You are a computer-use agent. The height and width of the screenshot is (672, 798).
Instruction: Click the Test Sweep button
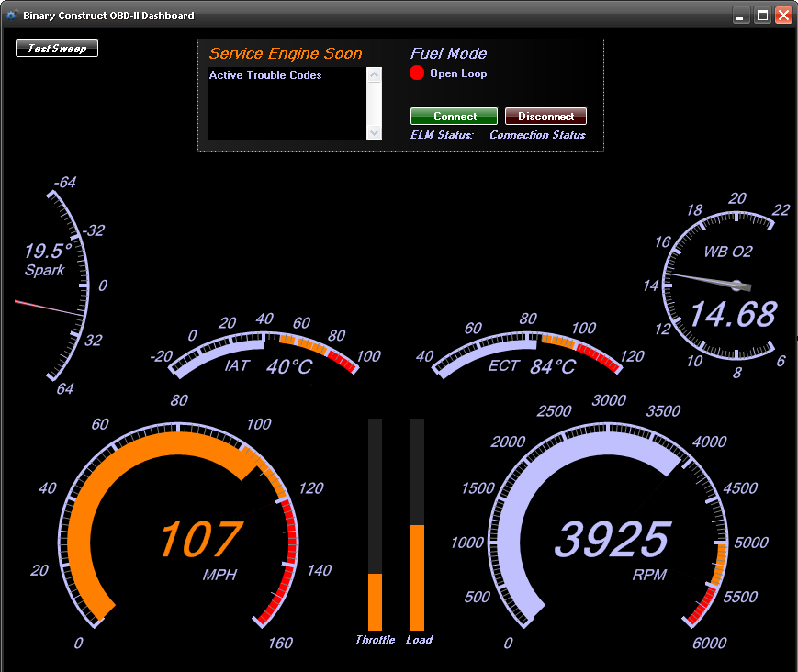point(56,48)
